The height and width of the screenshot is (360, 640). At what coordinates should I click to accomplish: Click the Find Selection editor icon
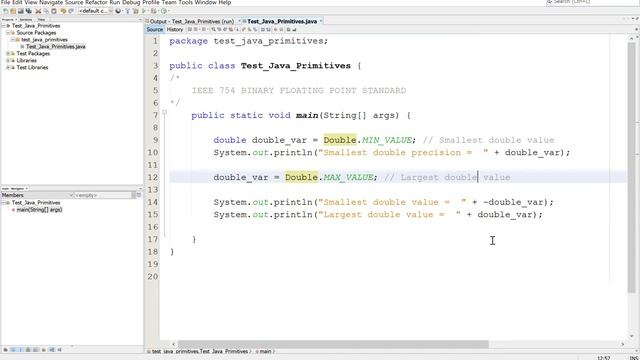(212, 29)
